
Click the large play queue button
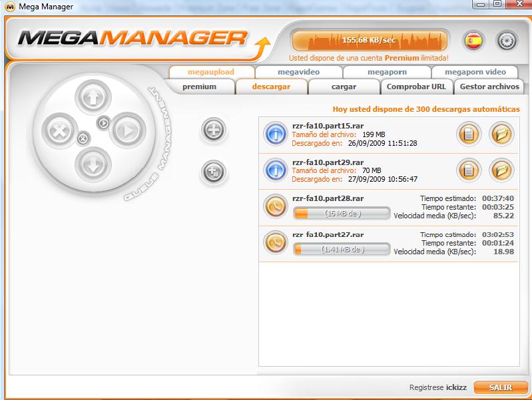125,131
